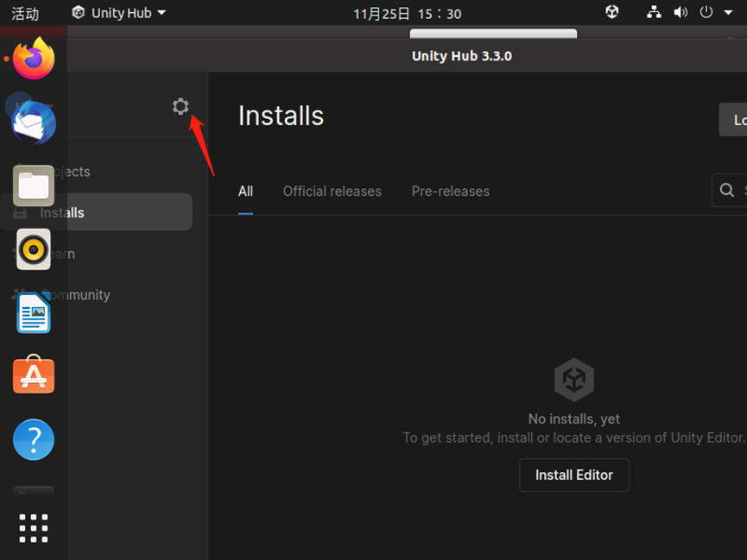Switch to Official releases tab
This screenshot has height=560, width=747.
(332, 192)
